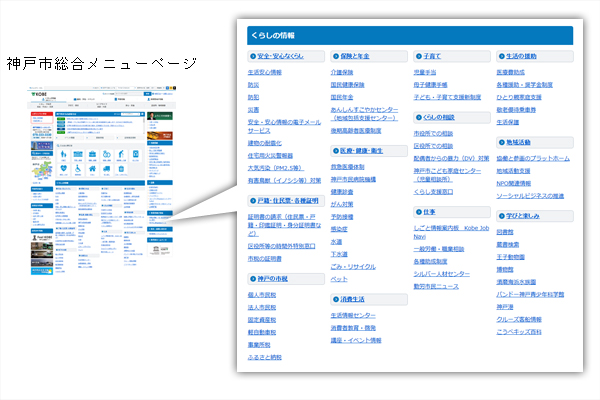Open the 児童手当 link
The height and width of the screenshot is (400, 600).
[x=425, y=72]
